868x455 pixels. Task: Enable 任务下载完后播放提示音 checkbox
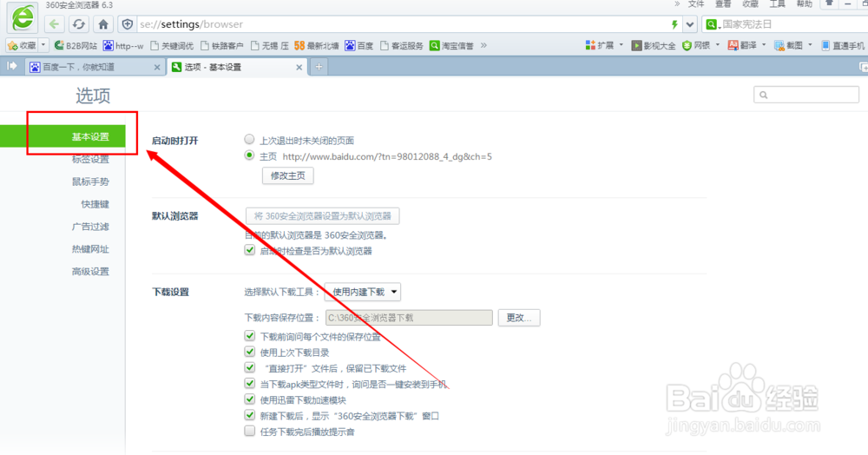click(x=250, y=432)
